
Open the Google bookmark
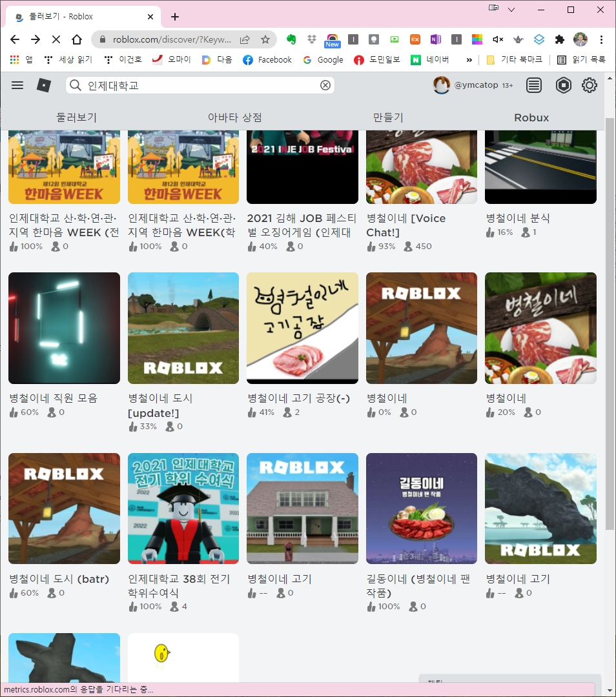(323, 59)
